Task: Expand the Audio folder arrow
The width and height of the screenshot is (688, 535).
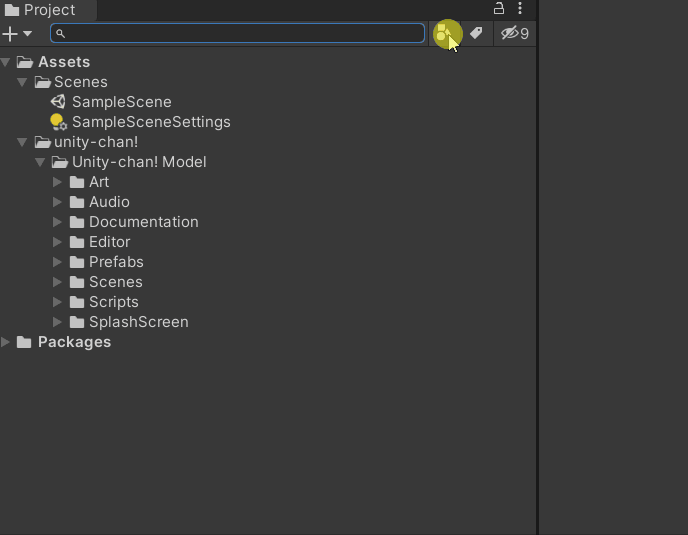Action: coord(57,202)
